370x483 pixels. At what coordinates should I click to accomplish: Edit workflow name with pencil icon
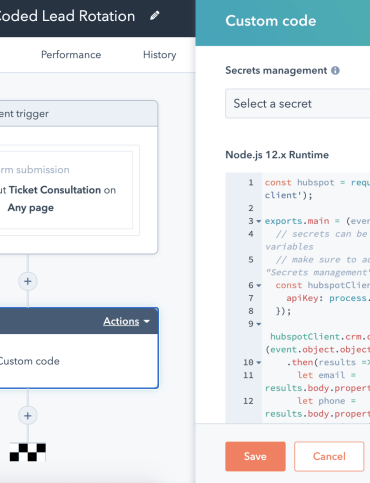[x=154, y=16]
